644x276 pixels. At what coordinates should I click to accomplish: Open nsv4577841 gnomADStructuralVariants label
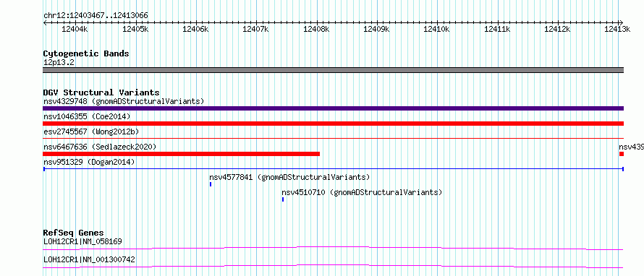(x=289, y=177)
